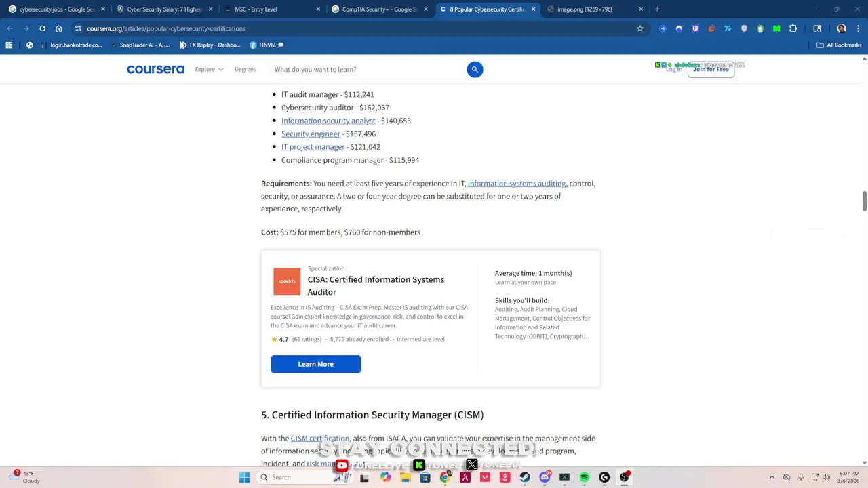This screenshot has height=488, width=868.
Task: Expand the Explore dropdown
Action: tap(209, 69)
